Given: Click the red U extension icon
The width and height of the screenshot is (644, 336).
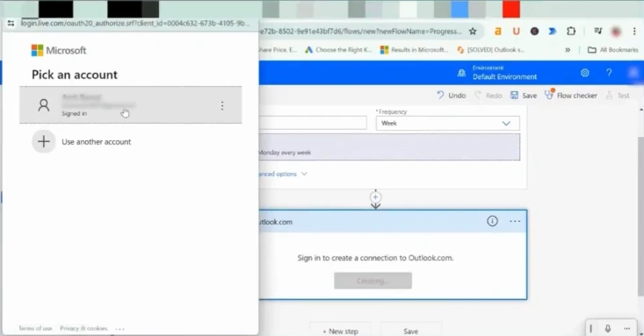Looking at the screenshot, I should [517, 32].
